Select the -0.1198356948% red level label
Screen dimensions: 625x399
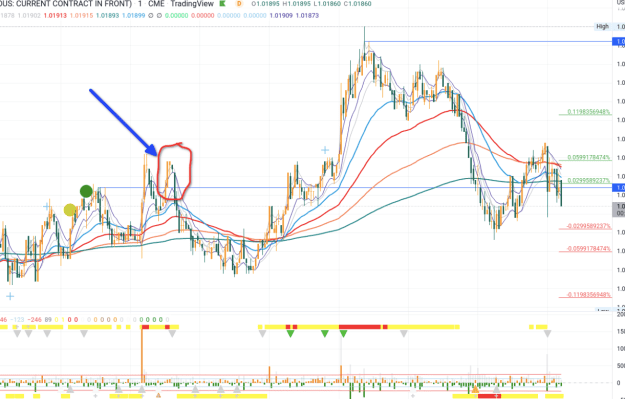pos(589,295)
